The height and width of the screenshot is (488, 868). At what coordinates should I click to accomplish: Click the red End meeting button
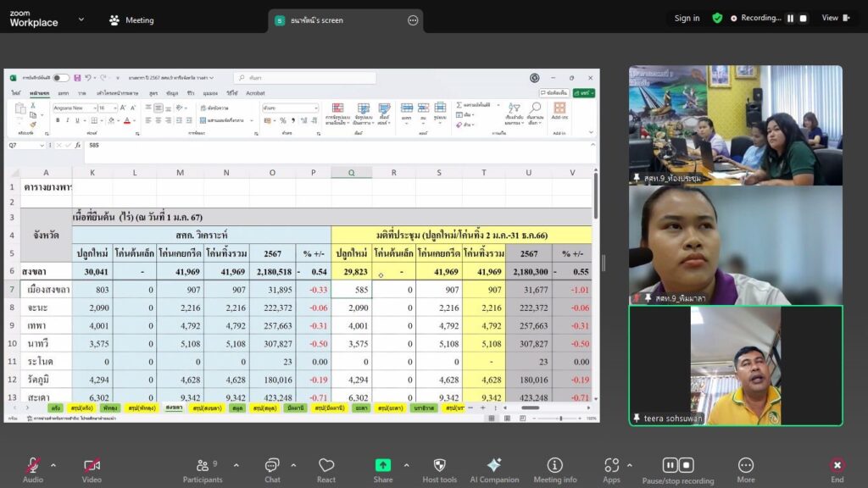(837, 465)
